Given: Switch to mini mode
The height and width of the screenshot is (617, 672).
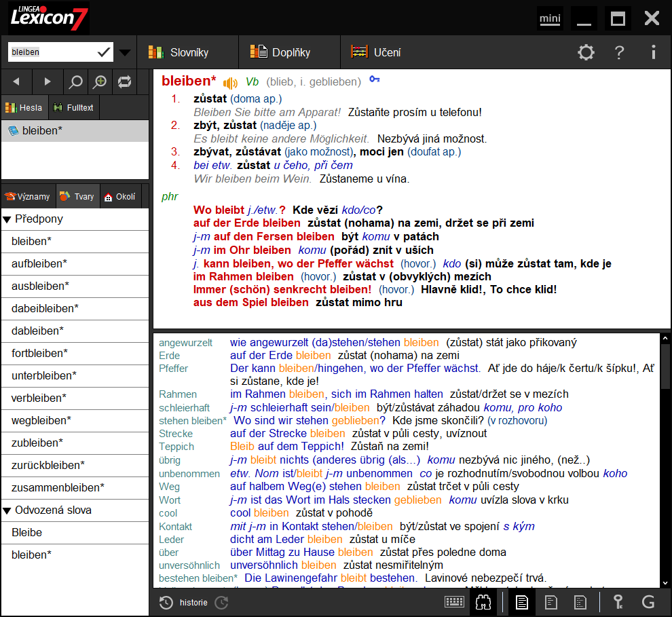Looking at the screenshot, I should coord(550,19).
